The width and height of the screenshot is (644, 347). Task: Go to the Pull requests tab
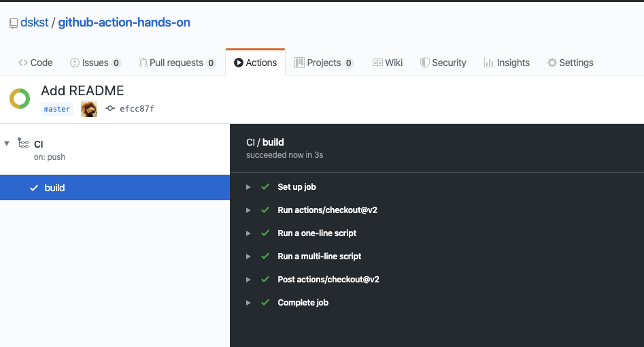pos(177,63)
